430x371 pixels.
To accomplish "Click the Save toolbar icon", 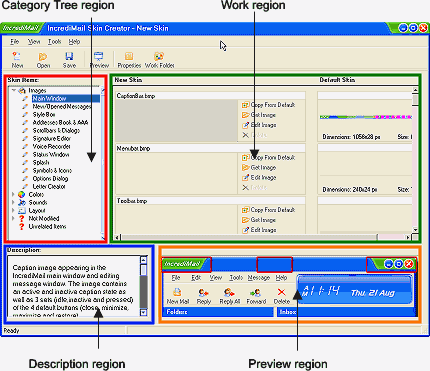I will point(69,56).
